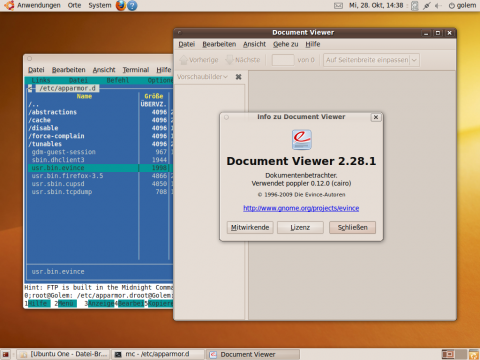Image resolution: width=480 pixels, height=360 pixels.
Task: Click the show desktop icon in bottom panel
Action: point(5,354)
